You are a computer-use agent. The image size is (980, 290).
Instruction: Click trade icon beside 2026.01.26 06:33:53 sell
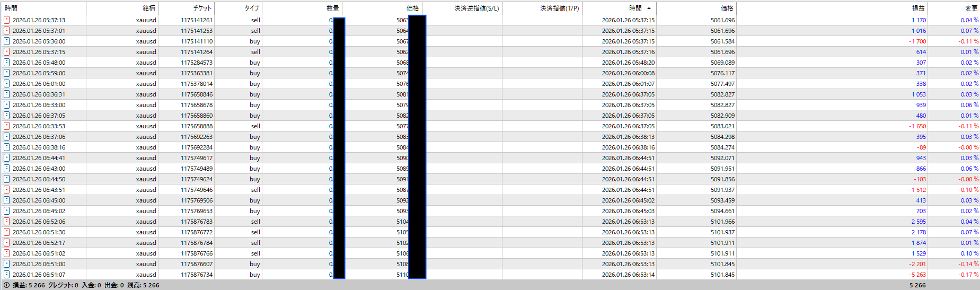pyautogui.click(x=6, y=126)
